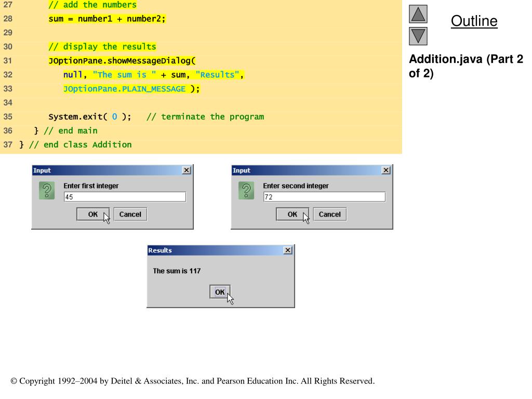Click the '// end main' comment
532x399 pixels.
point(71,130)
